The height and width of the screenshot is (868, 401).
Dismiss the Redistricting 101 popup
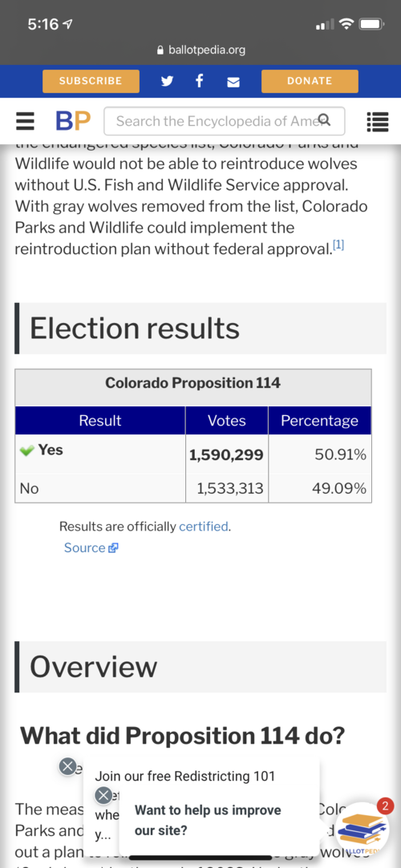click(x=67, y=767)
